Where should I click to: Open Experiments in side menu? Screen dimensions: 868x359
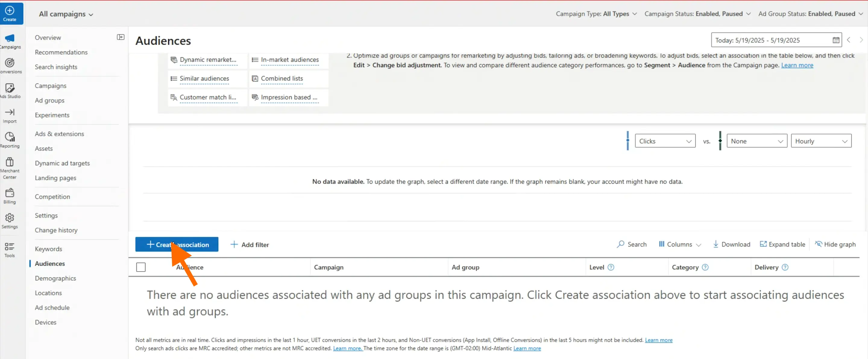[52, 115]
